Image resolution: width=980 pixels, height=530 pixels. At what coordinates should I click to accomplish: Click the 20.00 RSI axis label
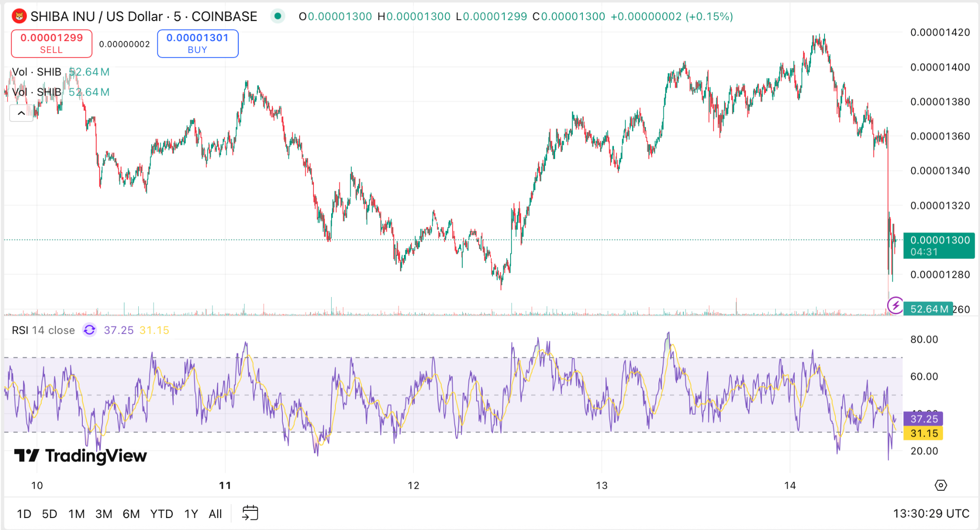pyautogui.click(x=924, y=451)
